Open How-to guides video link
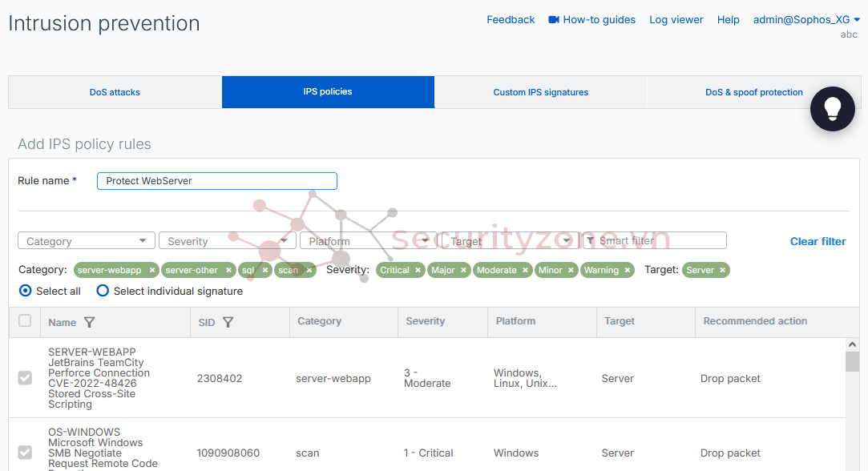This screenshot has width=868, height=471. coord(591,20)
